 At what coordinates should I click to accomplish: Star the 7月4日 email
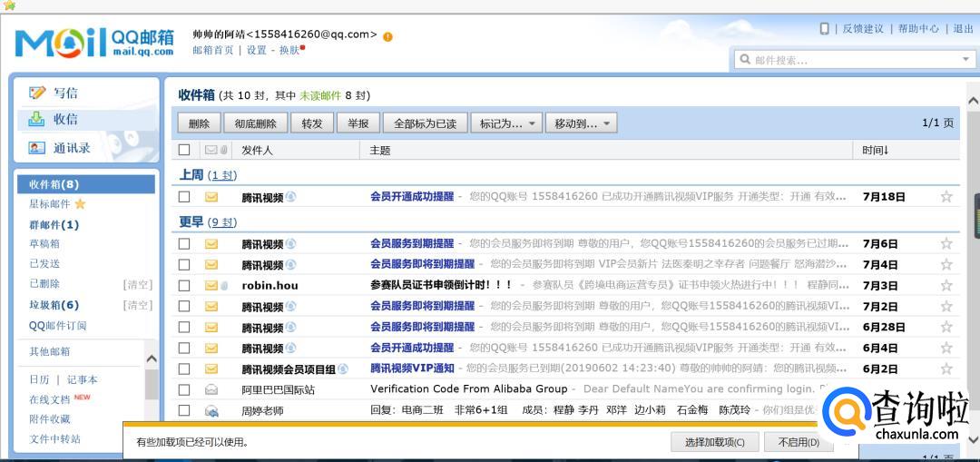946,264
